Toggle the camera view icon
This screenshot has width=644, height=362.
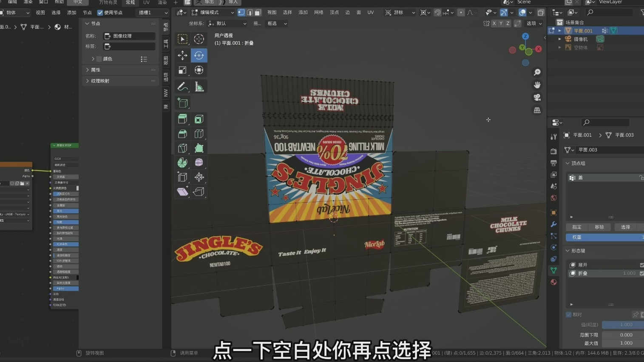[x=537, y=98]
